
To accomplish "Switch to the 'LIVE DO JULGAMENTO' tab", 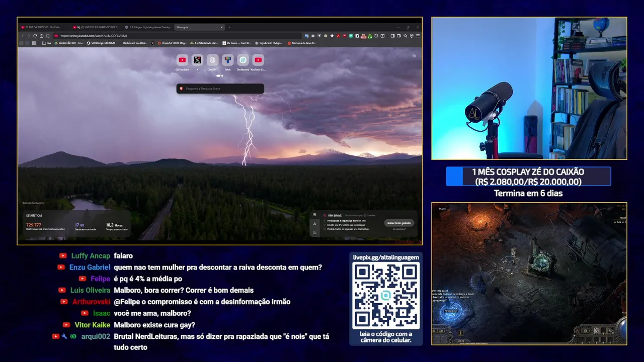I will [x=96, y=27].
